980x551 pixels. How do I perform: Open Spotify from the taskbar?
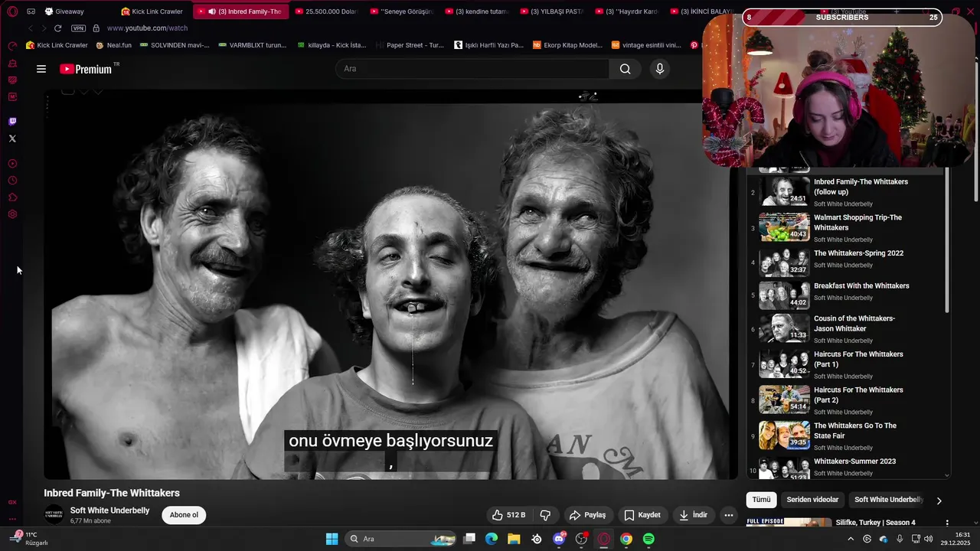(x=648, y=539)
